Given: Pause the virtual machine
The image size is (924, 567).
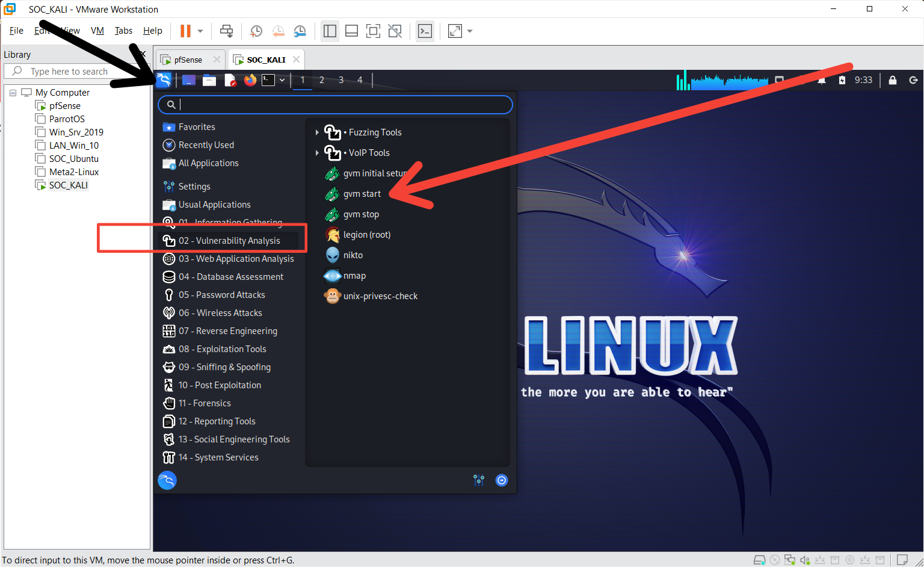Looking at the screenshot, I should pos(185,31).
